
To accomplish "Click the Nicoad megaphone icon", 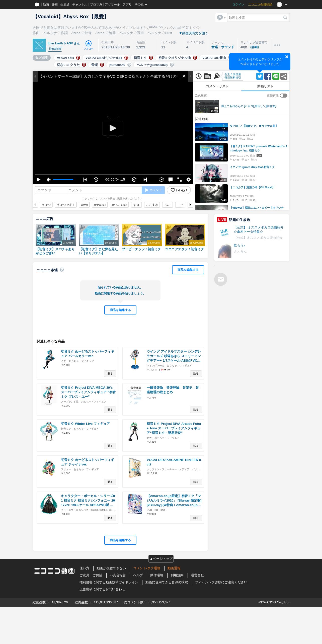I will coord(216,76).
